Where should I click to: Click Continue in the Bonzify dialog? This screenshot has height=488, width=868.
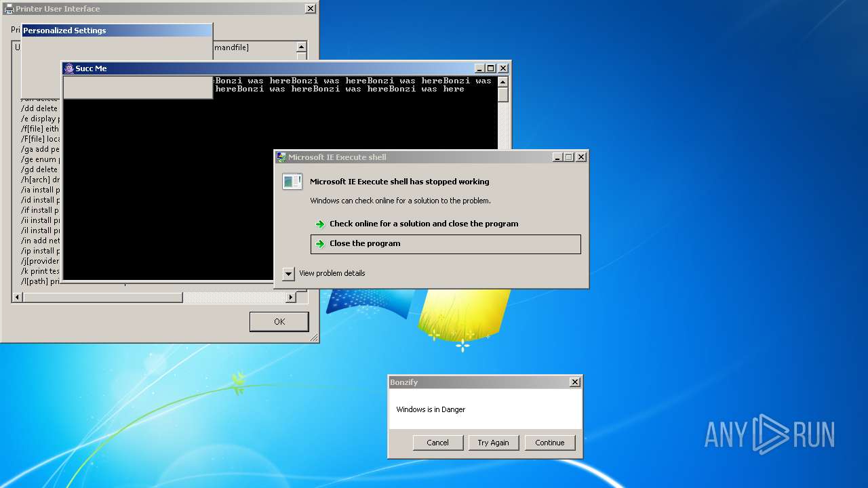pyautogui.click(x=549, y=443)
